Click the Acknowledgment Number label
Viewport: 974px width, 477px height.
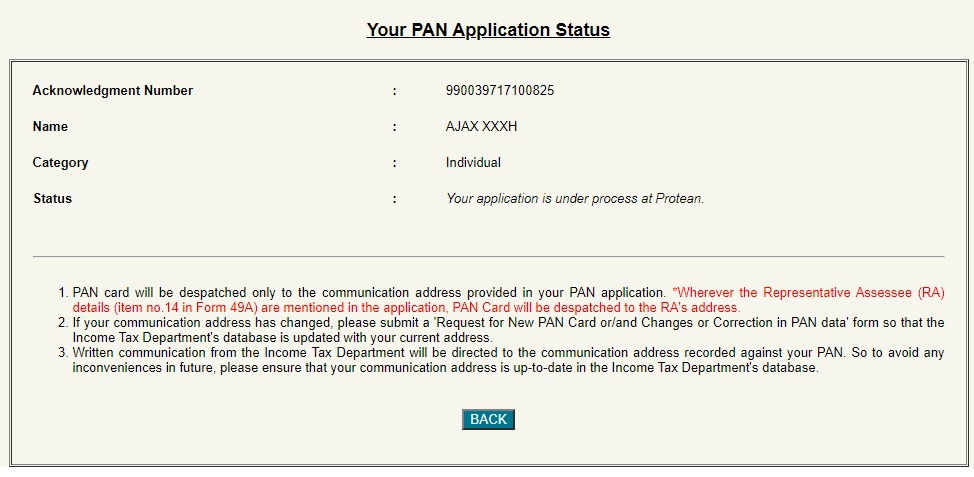click(112, 91)
